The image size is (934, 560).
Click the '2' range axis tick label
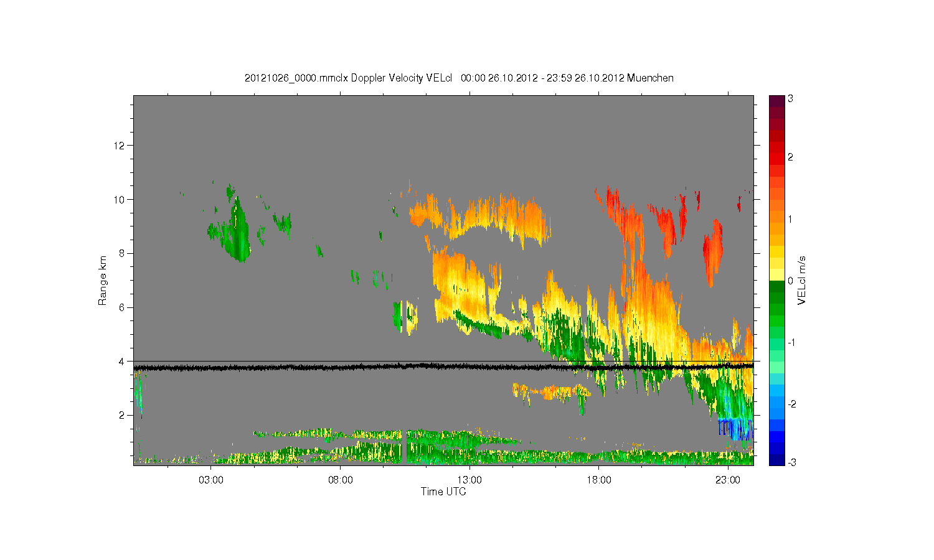[122, 415]
